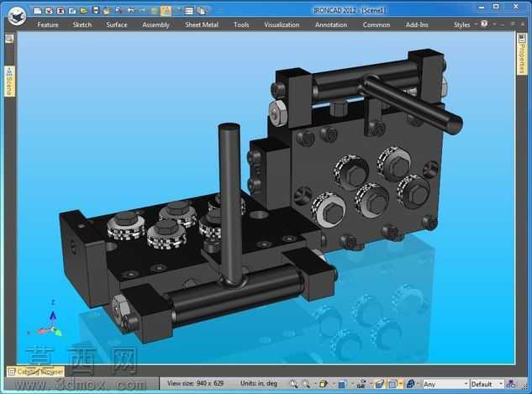Click the second magnifier zoom icon in status bar

[306, 384]
